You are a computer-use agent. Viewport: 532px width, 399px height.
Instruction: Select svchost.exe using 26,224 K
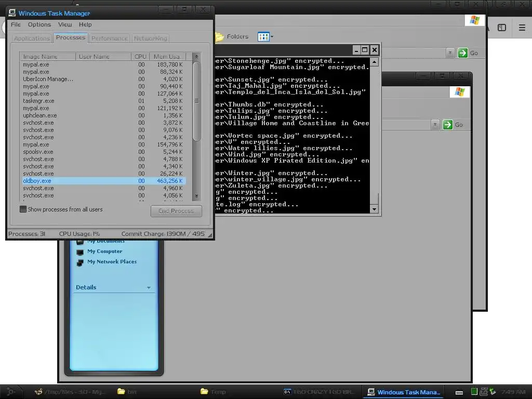(103, 174)
